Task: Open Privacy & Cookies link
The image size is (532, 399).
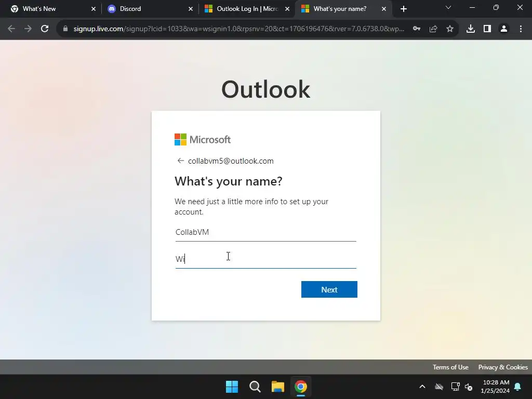Action: coord(503,367)
